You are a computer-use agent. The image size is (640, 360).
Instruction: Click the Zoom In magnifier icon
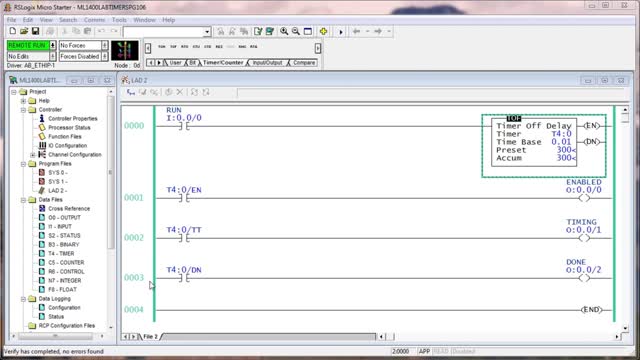(284, 31)
